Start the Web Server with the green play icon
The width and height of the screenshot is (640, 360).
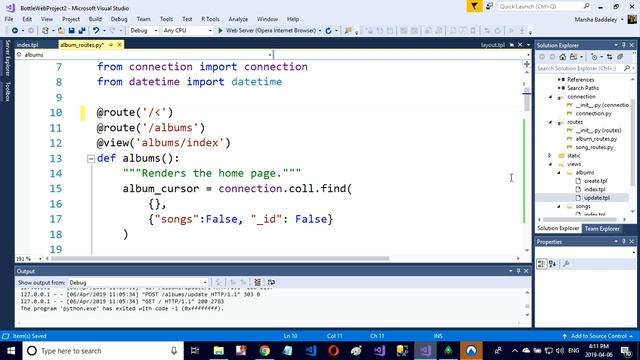220,31
